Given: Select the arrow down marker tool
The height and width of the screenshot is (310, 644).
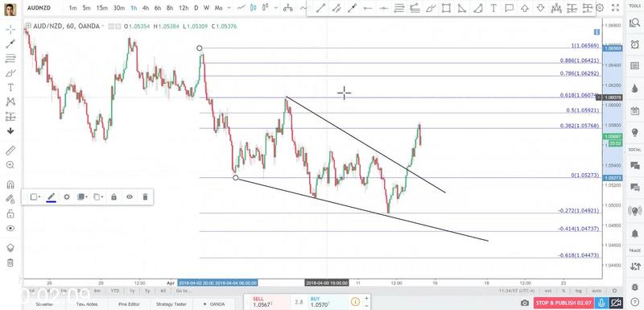Looking at the screenshot, I should (x=540, y=8).
